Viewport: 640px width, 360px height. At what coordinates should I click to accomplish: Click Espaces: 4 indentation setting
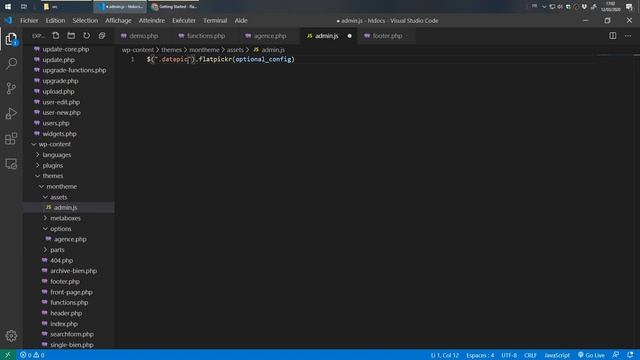pyautogui.click(x=480, y=355)
